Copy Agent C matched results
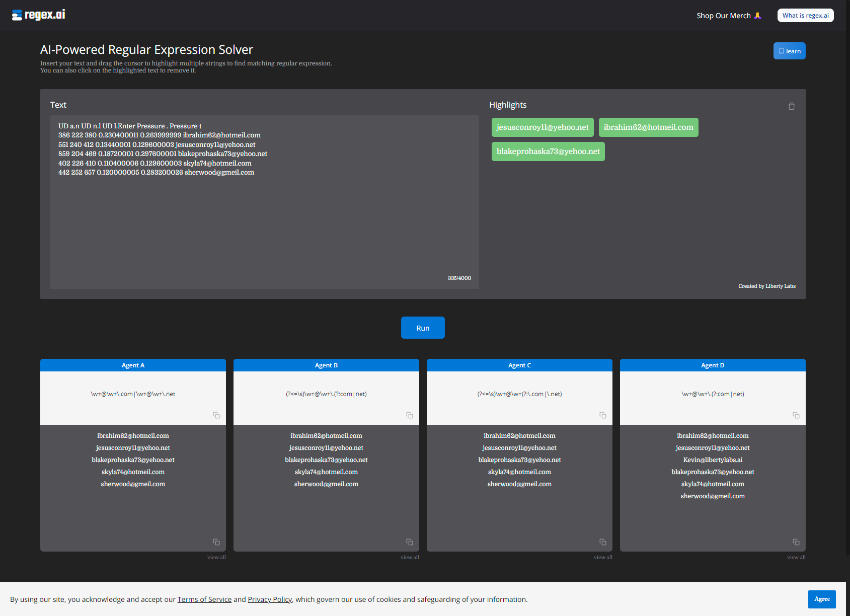Screen dimensions: 850x616 [603, 542]
